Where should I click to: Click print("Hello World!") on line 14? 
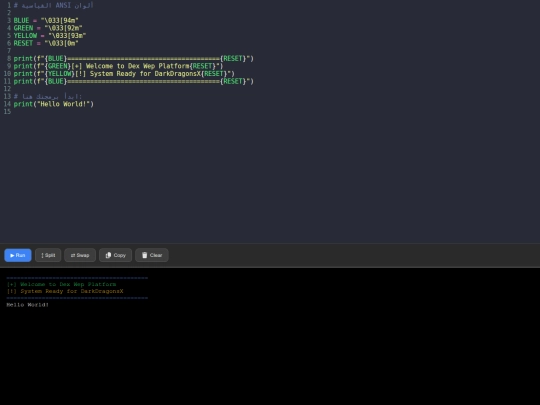tap(53, 104)
